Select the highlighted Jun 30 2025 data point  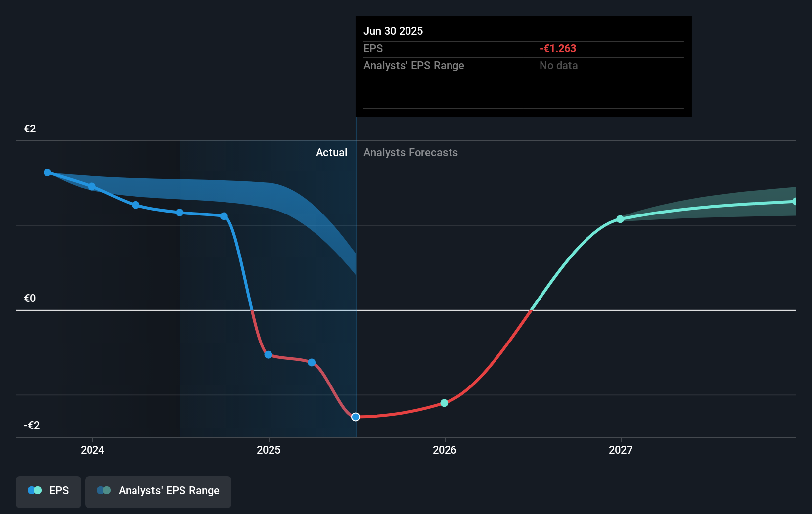click(355, 417)
